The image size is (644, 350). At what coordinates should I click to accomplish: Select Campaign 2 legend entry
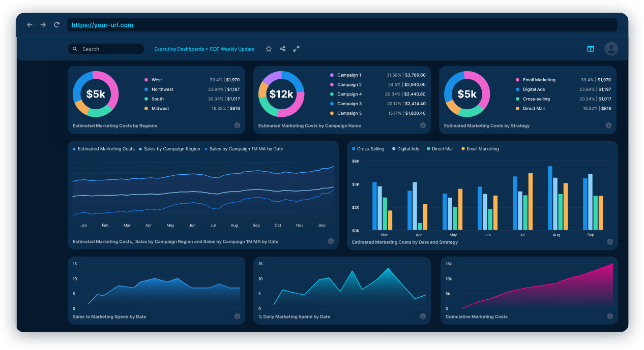pos(345,85)
